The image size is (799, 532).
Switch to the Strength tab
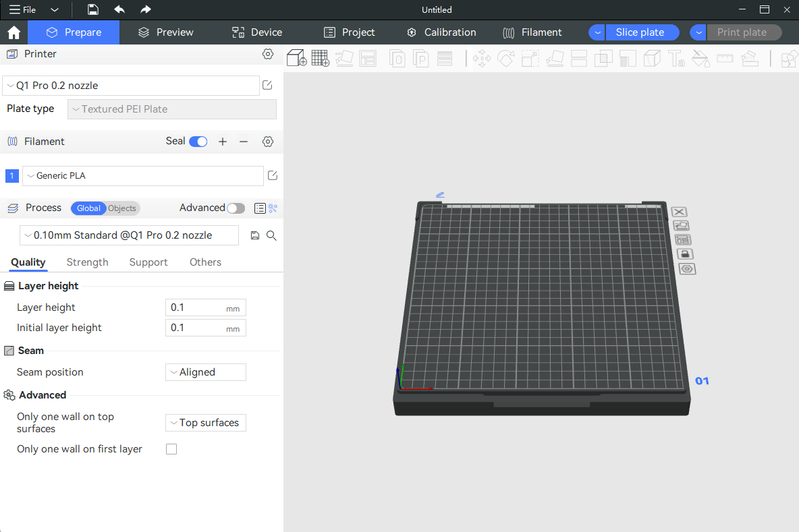pyautogui.click(x=87, y=262)
